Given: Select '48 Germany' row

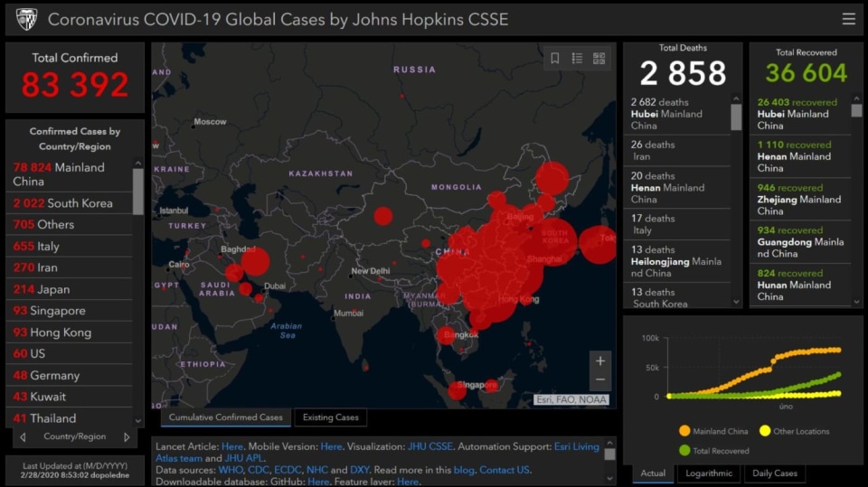Looking at the screenshot, I should click(70, 375).
